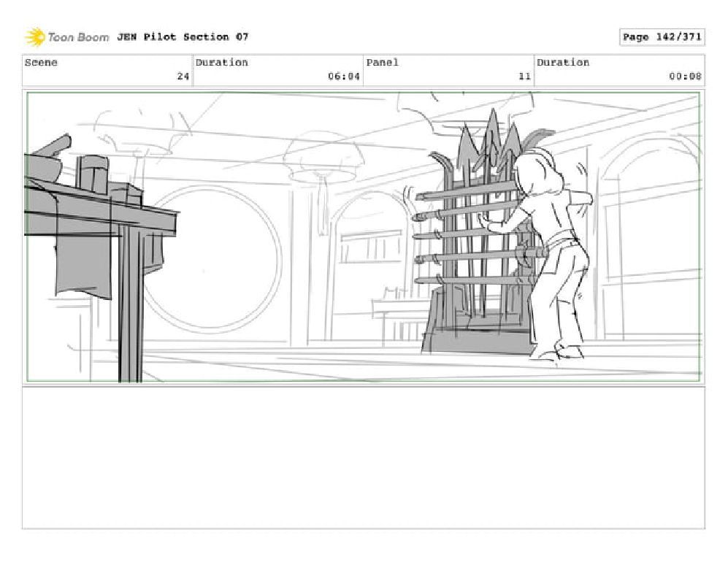Select panel duration value '00:08'
This screenshot has height=562, width=728.
coord(685,76)
